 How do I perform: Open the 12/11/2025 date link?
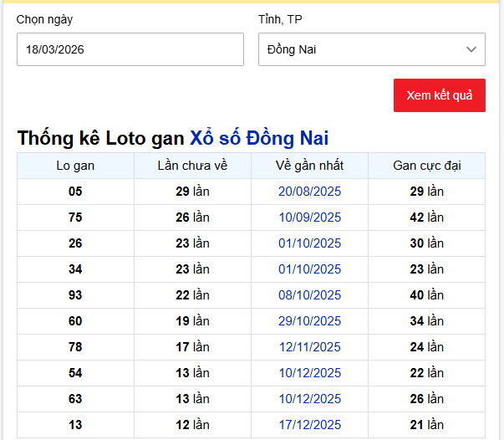309,347
